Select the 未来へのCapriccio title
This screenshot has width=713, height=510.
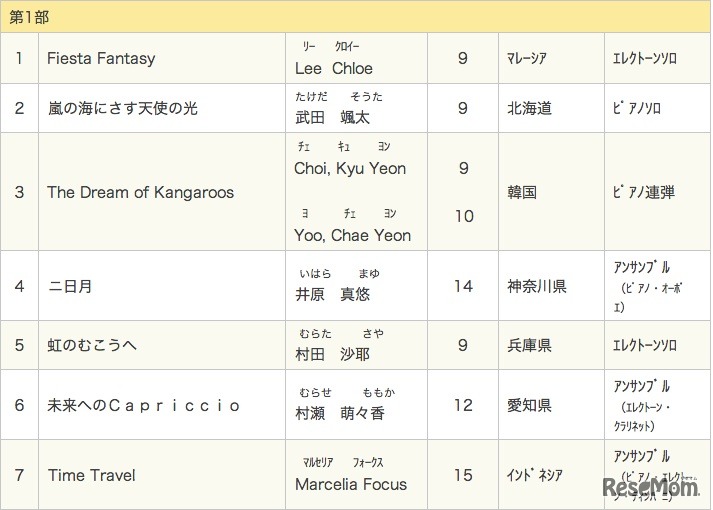[144, 405]
